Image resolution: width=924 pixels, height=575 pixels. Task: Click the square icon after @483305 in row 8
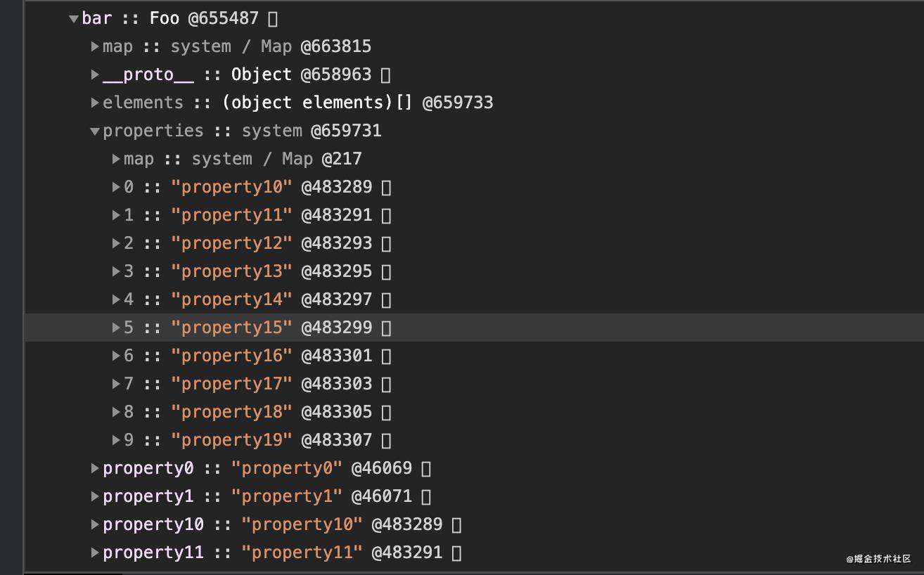point(386,413)
